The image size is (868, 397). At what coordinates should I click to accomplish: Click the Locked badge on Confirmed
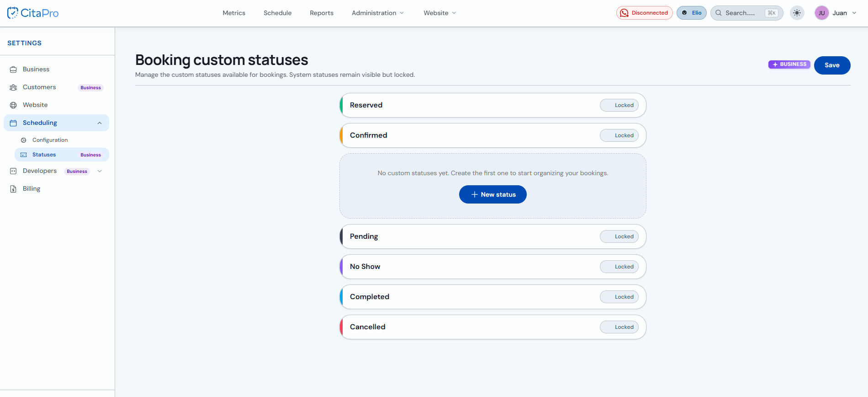[x=619, y=135]
